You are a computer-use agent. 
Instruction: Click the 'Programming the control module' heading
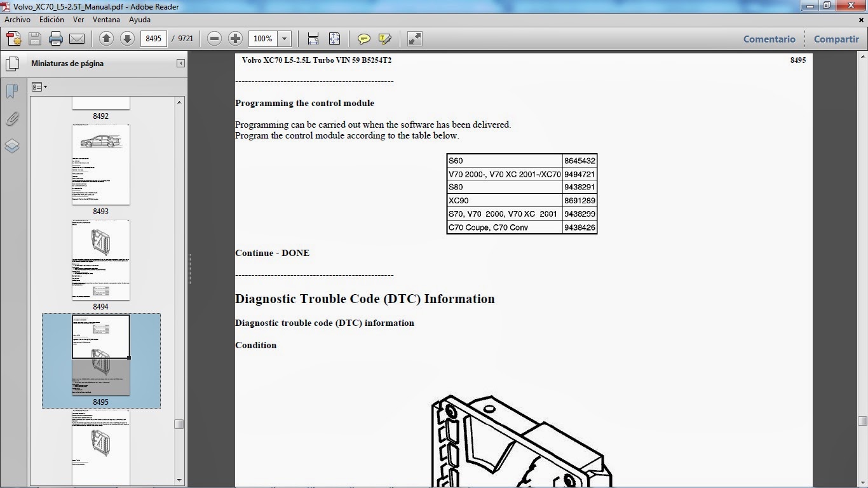coord(304,103)
